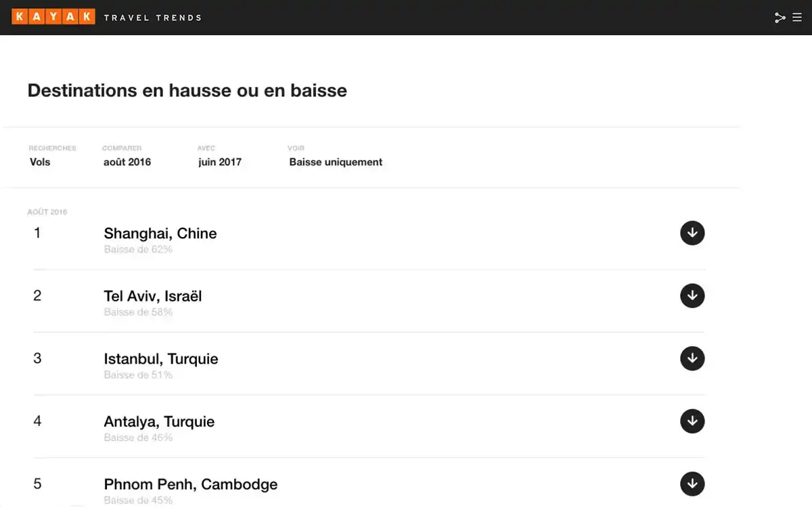The height and width of the screenshot is (508, 812).
Task: Select Shanghai, Chine destination
Action: (160, 234)
